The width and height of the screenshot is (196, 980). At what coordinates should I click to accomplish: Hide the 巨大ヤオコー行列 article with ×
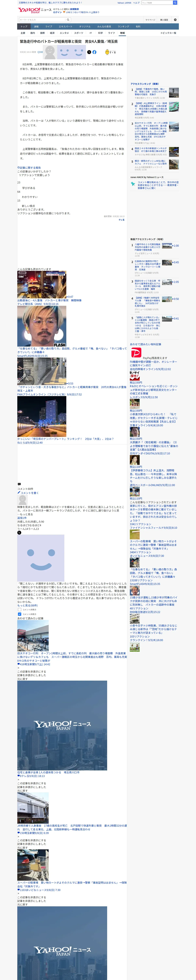(18, 668)
